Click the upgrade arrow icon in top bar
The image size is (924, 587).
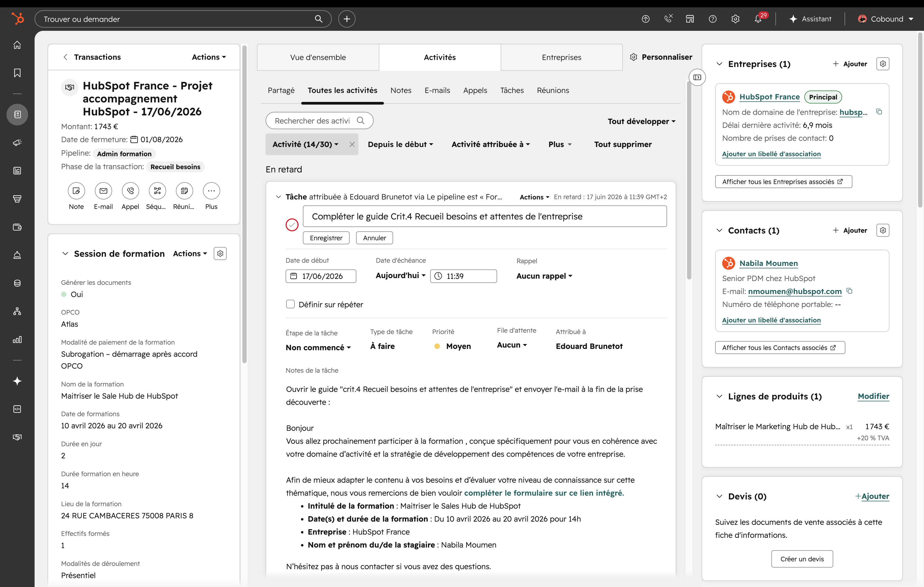coord(646,19)
